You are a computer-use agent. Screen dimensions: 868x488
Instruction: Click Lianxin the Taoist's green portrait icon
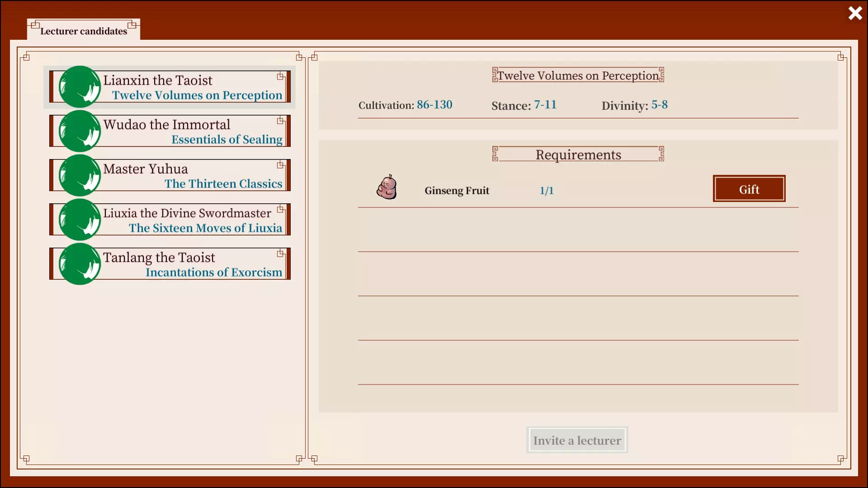tap(80, 87)
